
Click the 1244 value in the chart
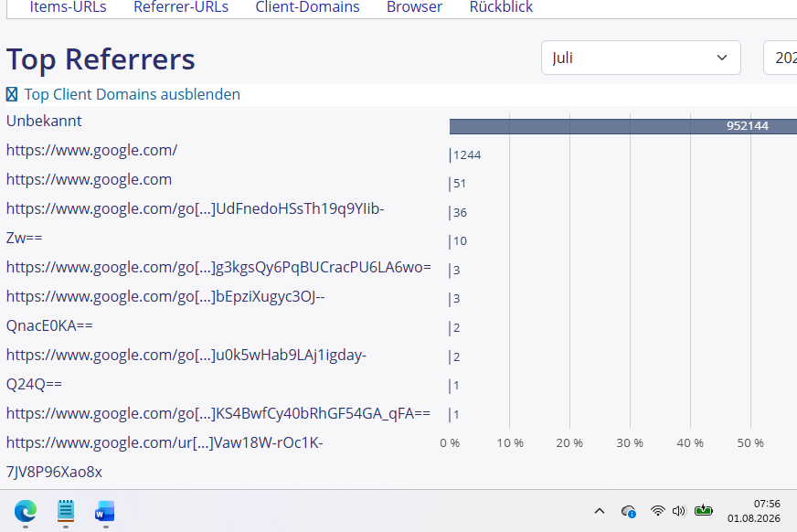[x=467, y=155]
